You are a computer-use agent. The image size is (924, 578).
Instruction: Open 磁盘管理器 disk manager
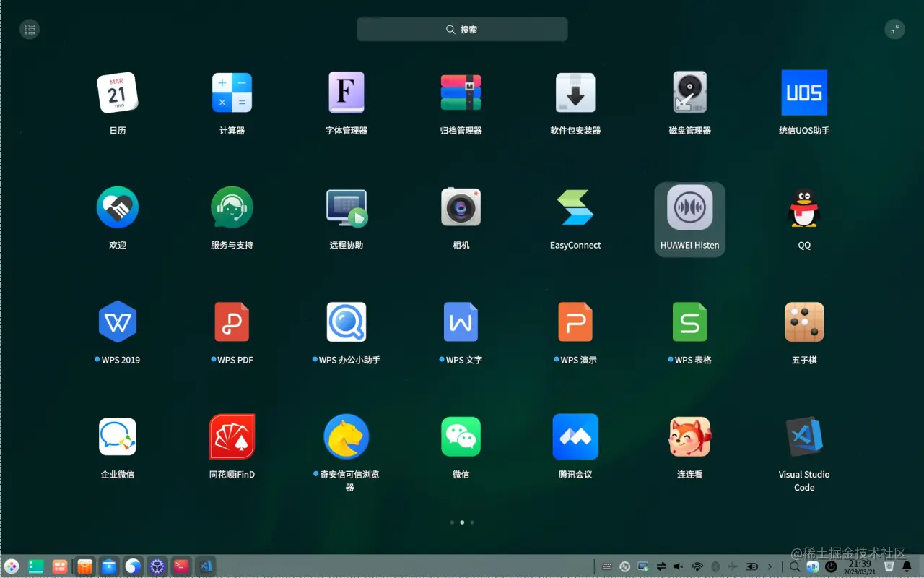coord(689,92)
